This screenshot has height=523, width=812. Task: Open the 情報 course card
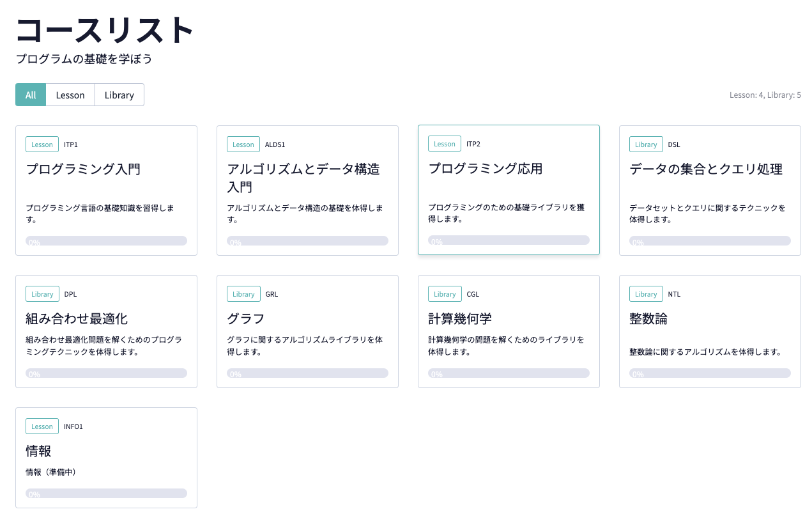pos(38,451)
